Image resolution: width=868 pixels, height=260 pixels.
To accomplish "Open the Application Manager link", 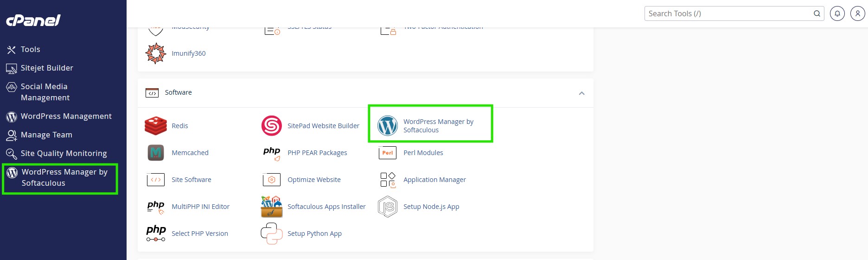I will coord(434,180).
